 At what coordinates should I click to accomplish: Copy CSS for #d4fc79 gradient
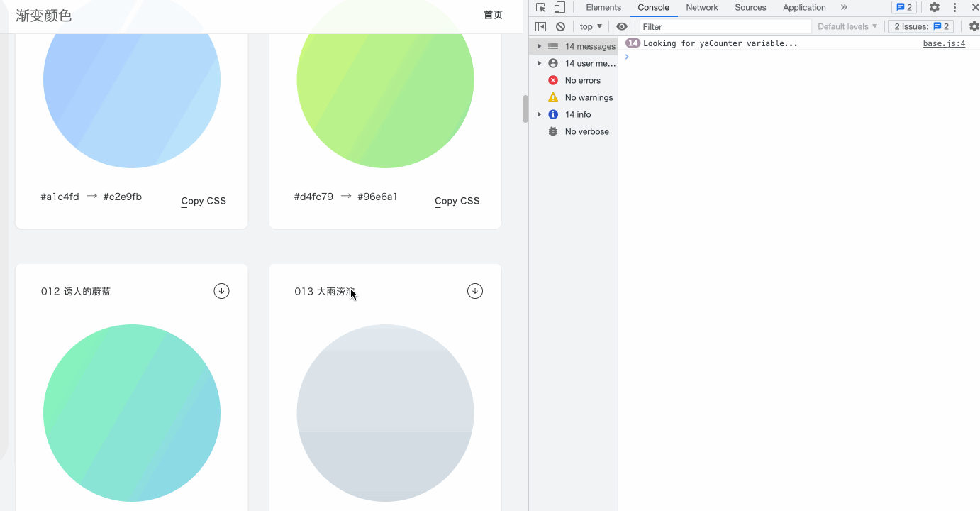coord(457,201)
